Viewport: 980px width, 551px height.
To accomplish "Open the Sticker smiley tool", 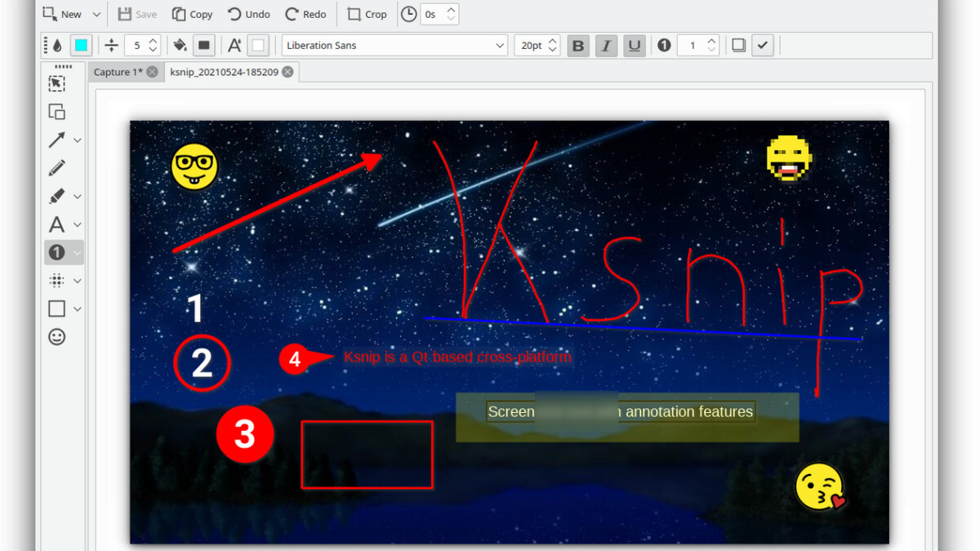I will pos(56,336).
